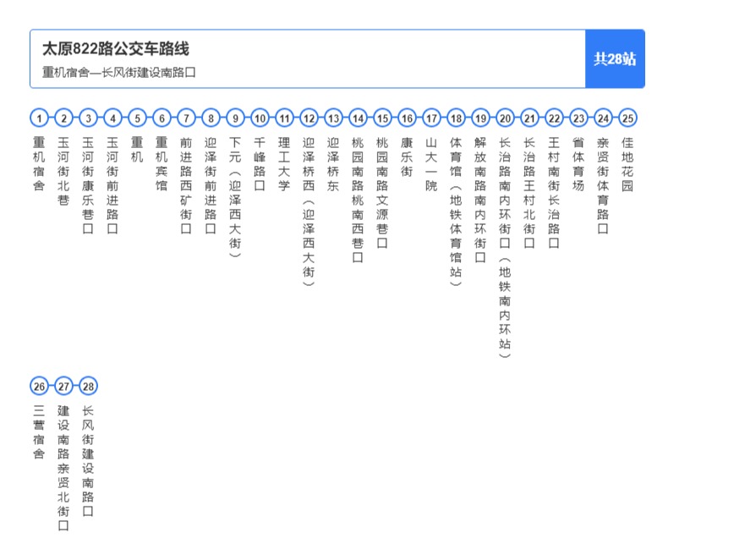The height and width of the screenshot is (560, 734).
Task: Click station circle number 8
Action: coord(211,118)
